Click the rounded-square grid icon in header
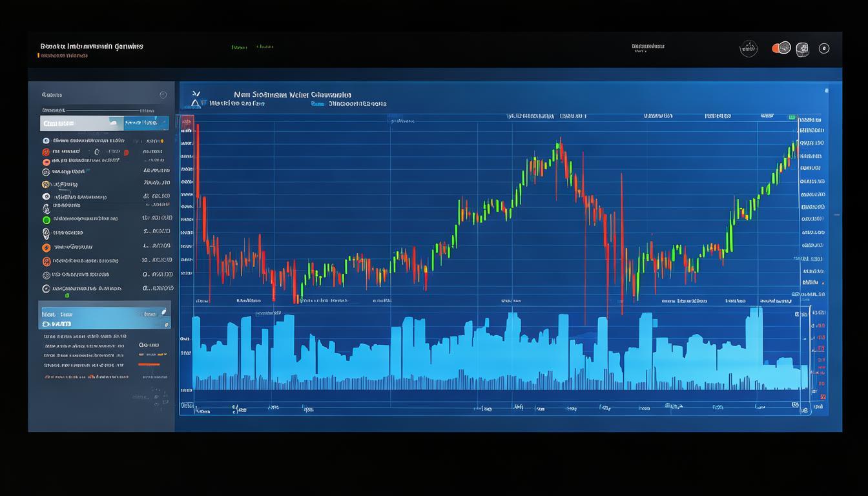Image resolution: width=868 pixels, height=496 pixels. click(802, 48)
